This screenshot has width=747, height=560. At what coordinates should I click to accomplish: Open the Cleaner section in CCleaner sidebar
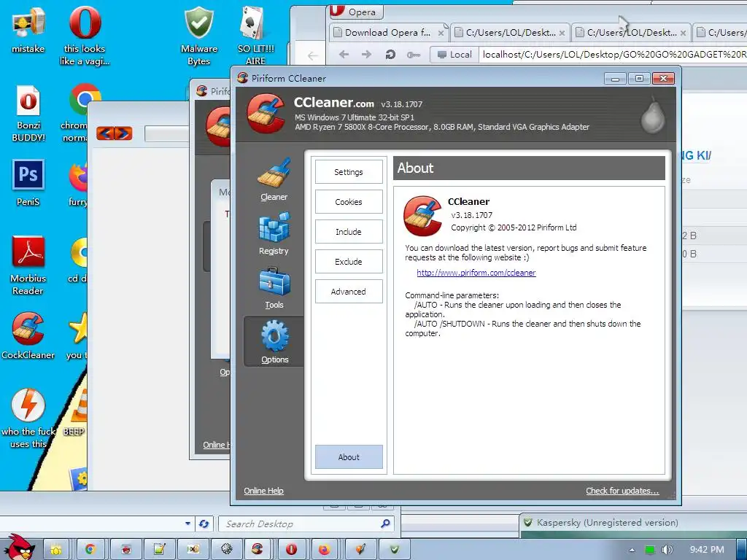[274, 179]
